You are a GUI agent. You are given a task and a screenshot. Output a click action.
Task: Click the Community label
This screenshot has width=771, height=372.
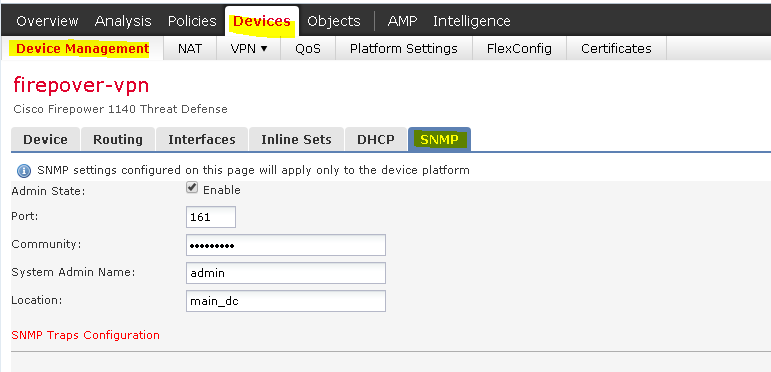(x=46, y=244)
